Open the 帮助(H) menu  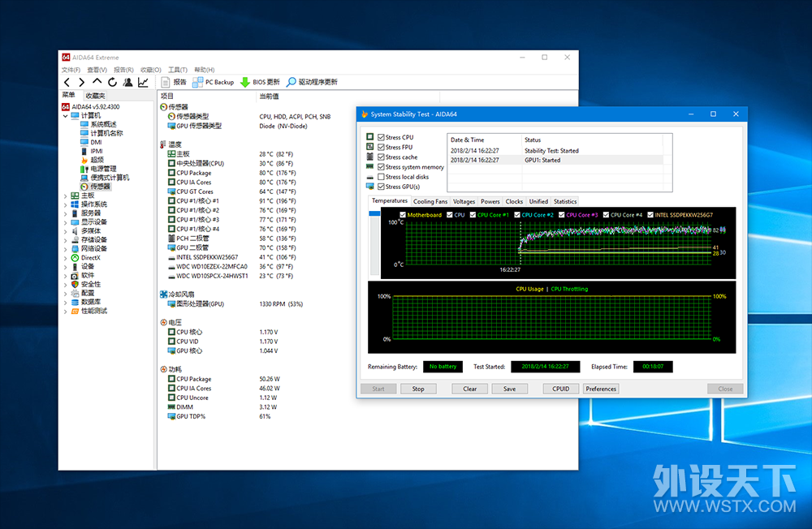coord(205,69)
